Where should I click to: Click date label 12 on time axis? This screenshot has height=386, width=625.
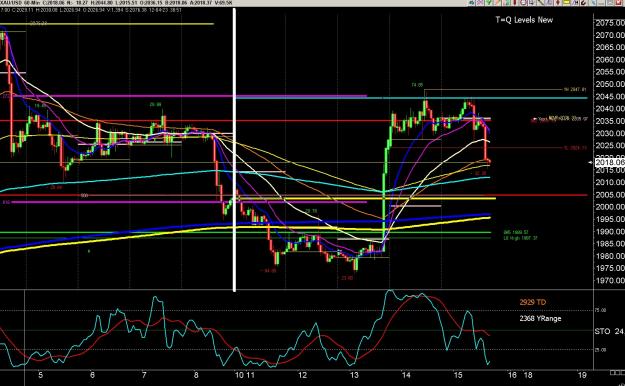(x=303, y=375)
